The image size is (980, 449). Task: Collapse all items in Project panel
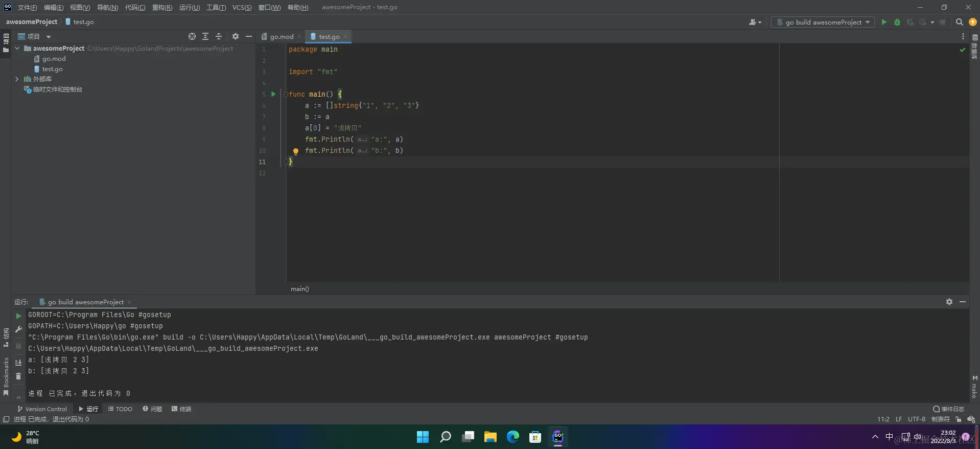pos(219,36)
